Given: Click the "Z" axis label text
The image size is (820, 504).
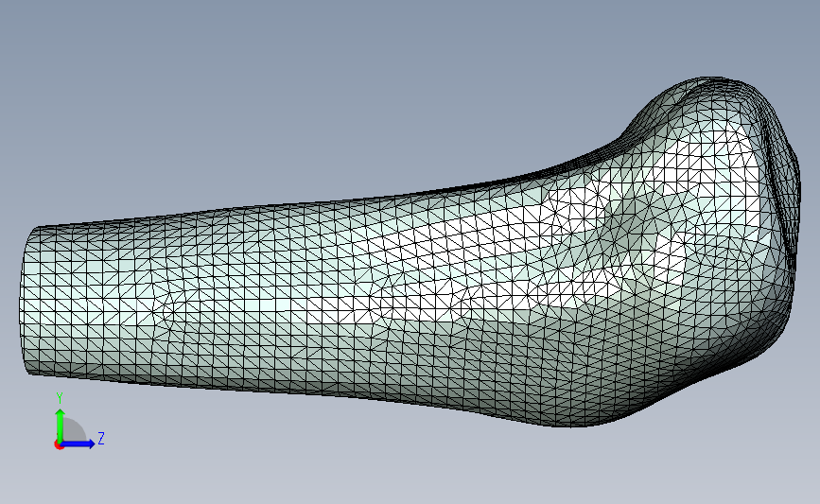Looking at the screenshot, I should 101,438.
